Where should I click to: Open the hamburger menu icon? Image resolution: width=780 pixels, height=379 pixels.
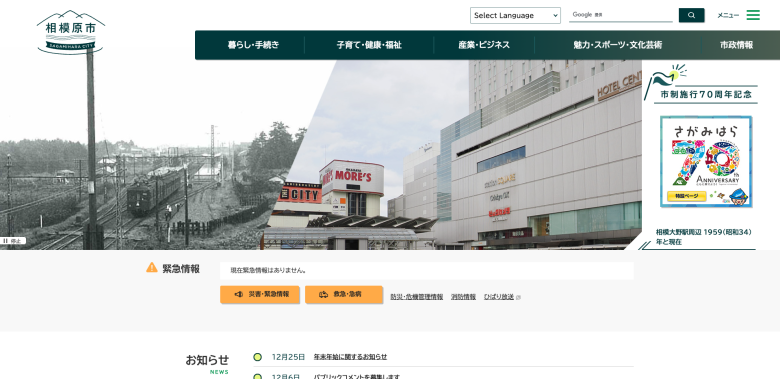point(753,15)
